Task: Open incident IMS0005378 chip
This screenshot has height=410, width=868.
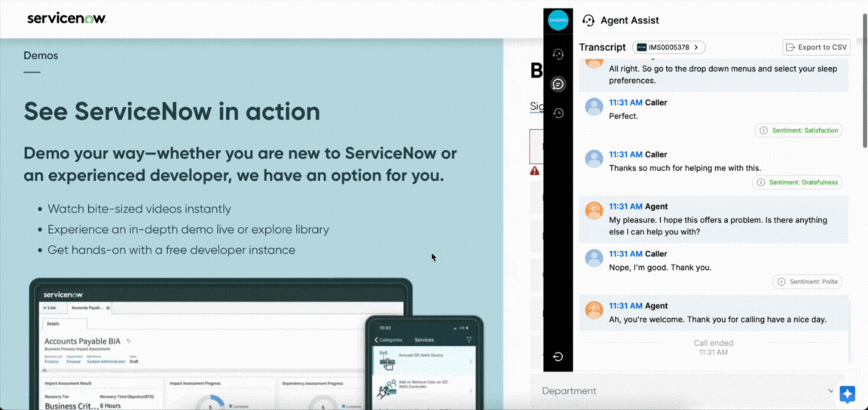Action: click(668, 47)
